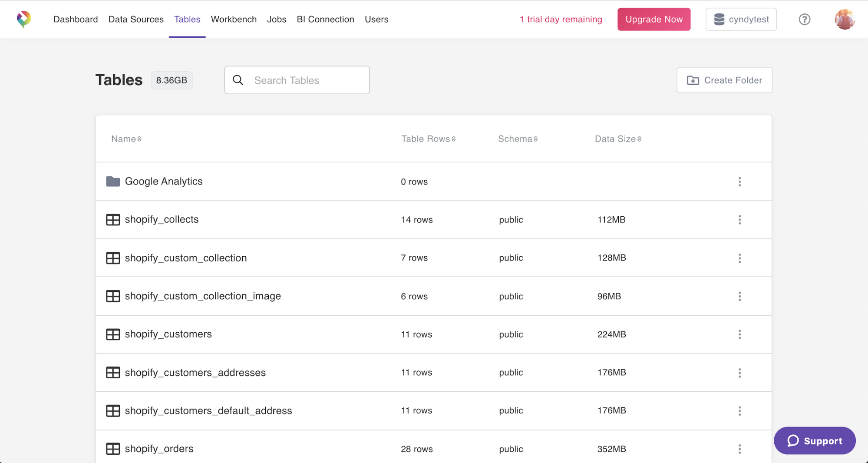
Task: Focus the Search Tables input field
Action: [x=297, y=80]
